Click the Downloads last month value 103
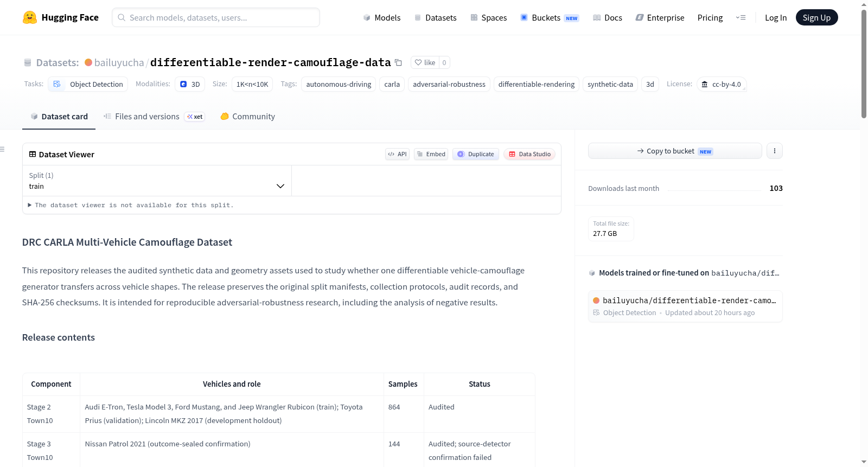 pos(776,188)
